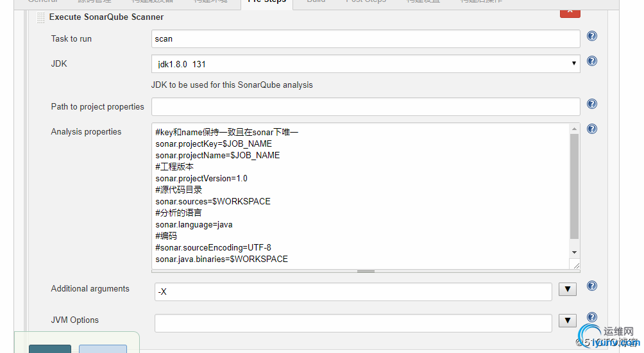644x353 pixels.
Task: Open help for Task to run
Action: [592, 36]
